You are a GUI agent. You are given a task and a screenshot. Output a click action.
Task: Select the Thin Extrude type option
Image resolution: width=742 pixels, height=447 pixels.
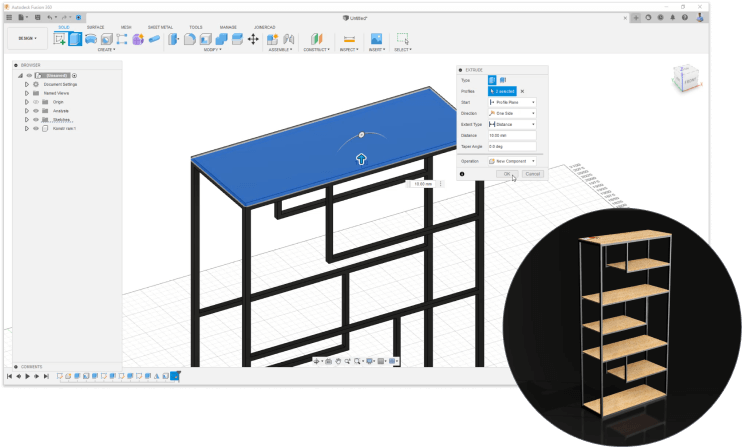point(503,80)
